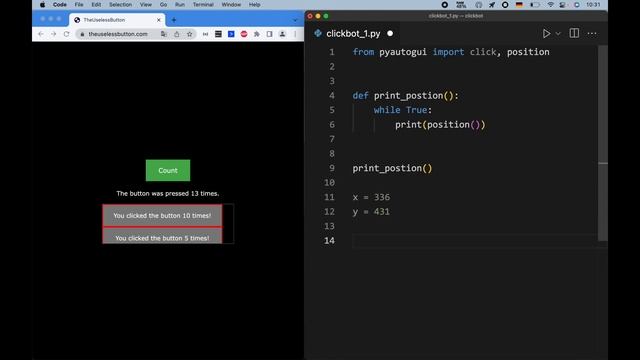Open the Run menu
This screenshot has height=360, width=640.
[180, 4]
